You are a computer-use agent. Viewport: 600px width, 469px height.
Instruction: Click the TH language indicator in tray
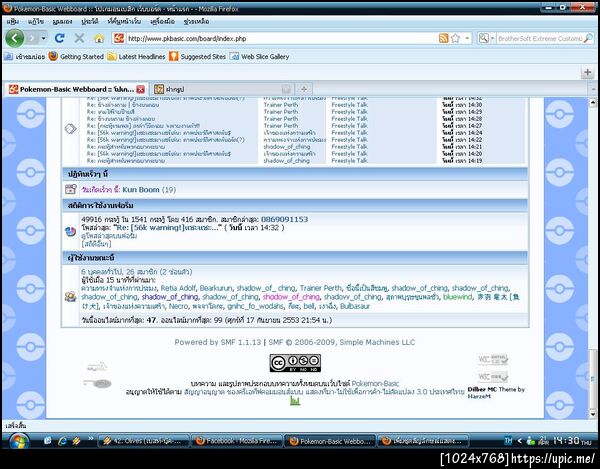click(508, 441)
